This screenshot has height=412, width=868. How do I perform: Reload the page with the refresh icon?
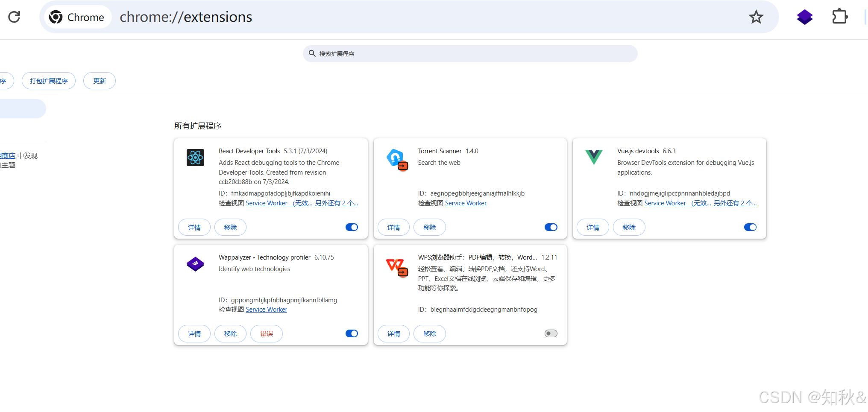click(14, 17)
